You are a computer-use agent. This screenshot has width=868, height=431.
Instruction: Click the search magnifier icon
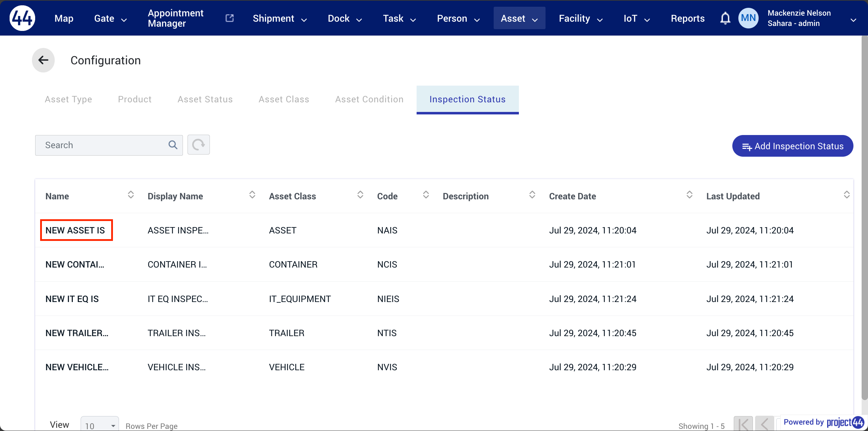coord(173,145)
